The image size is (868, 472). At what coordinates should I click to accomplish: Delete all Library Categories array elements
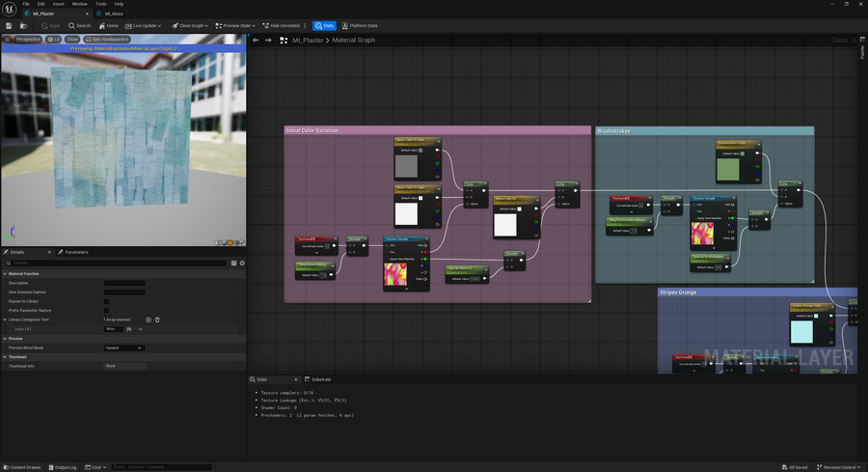pos(157,319)
